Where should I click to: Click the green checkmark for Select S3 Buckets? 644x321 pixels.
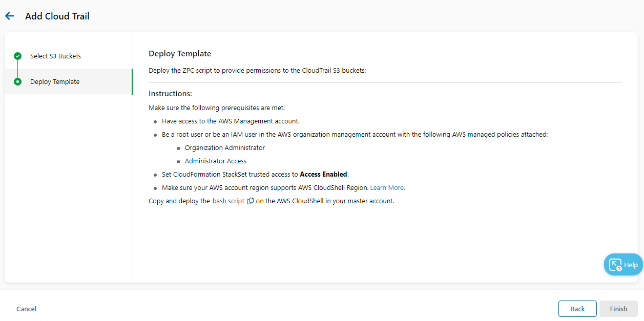tap(18, 56)
